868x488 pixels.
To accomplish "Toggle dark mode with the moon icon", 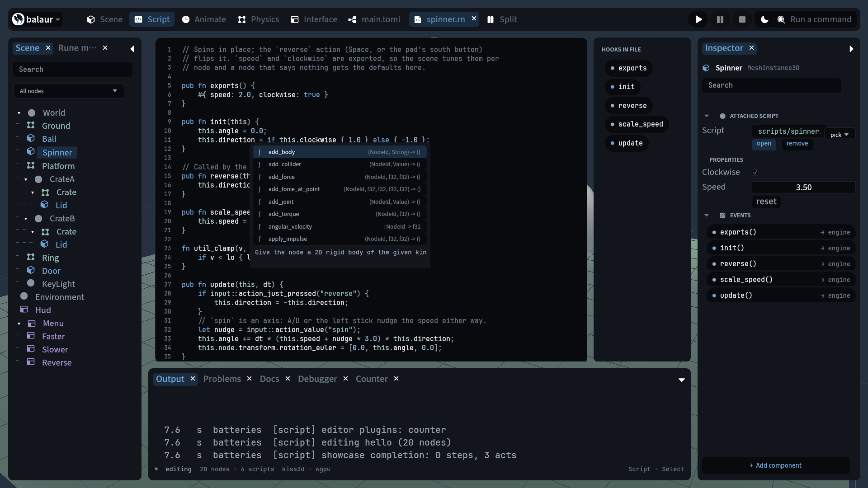I will click(x=764, y=19).
